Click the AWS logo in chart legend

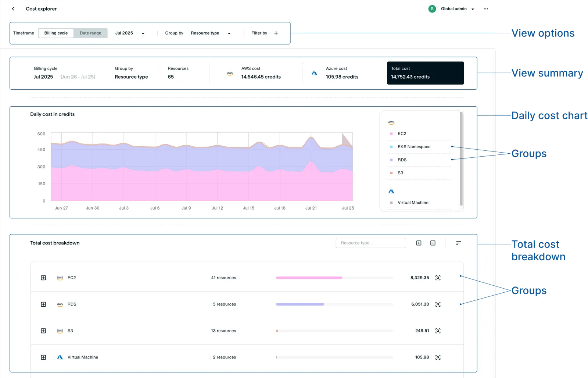(x=391, y=122)
